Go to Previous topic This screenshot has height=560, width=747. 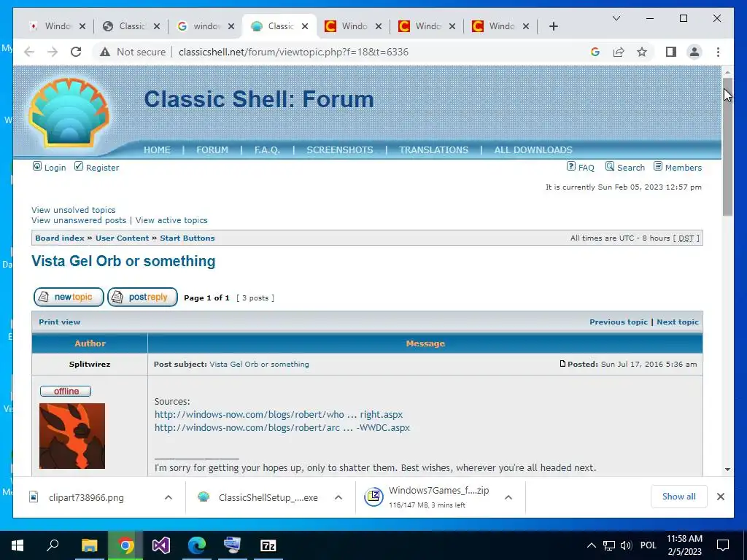coord(619,322)
